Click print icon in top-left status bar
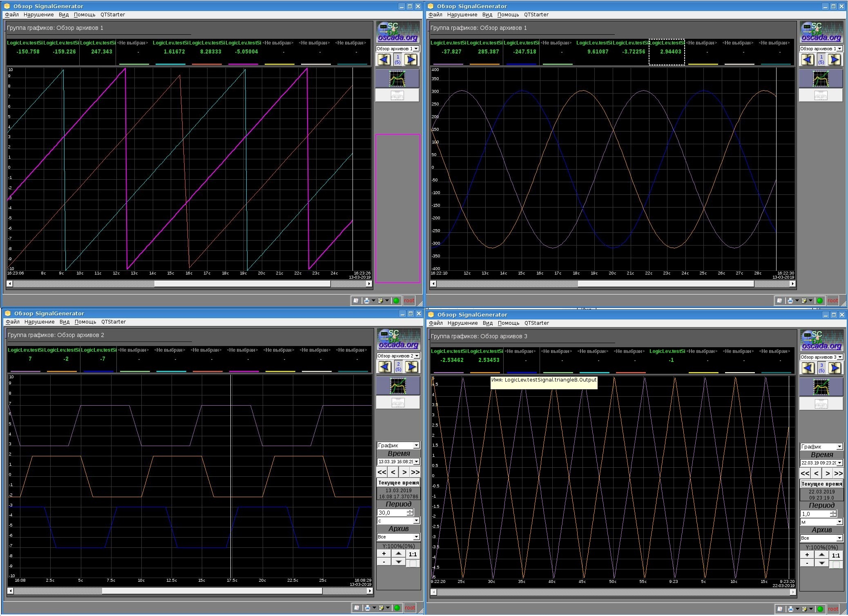This screenshot has width=848, height=616. tap(366, 301)
